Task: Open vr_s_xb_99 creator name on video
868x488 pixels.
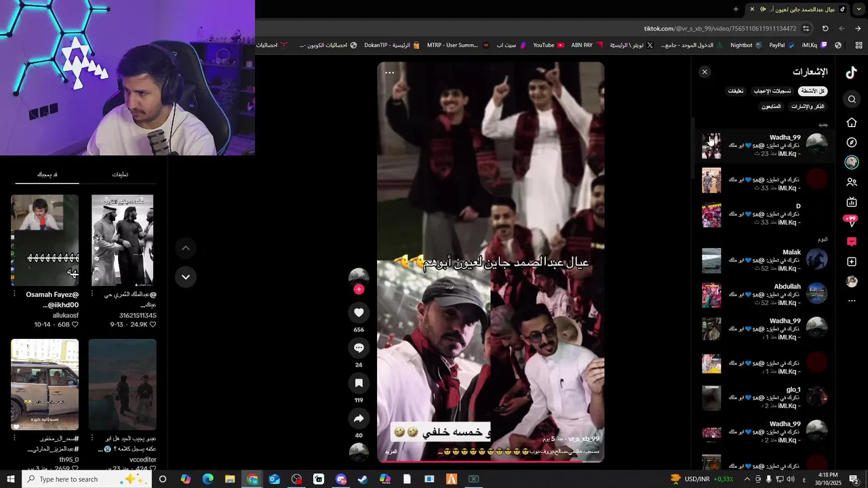Action: pos(583,439)
